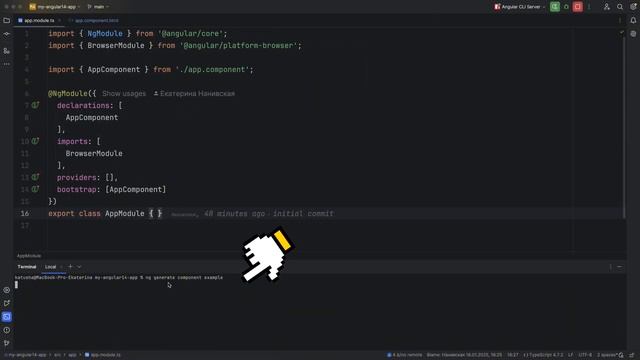Open the Git pull requests tool window icon
This screenshot has height=360, width=640.
click(7, 303)
